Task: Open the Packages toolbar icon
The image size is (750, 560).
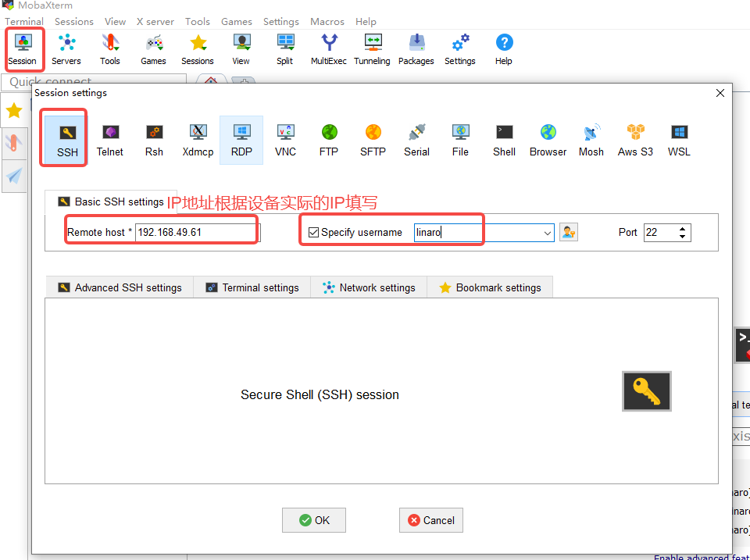Action: click(x=416, y=50)
